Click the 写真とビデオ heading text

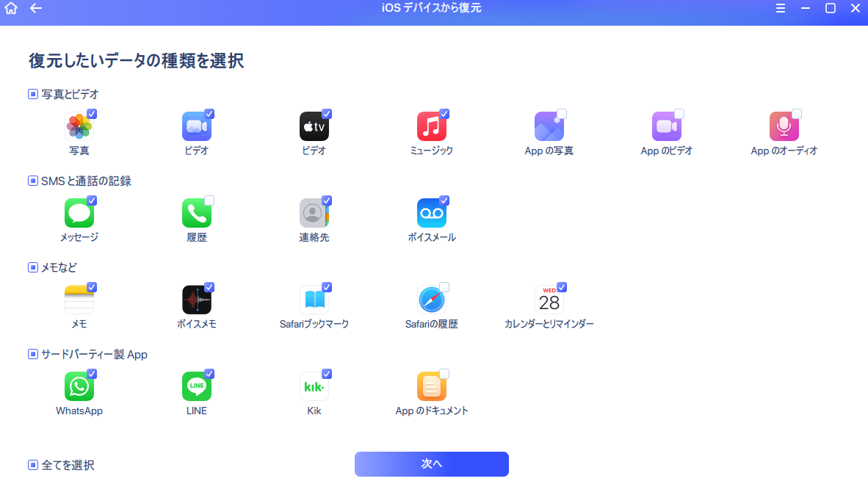point(70,94)
